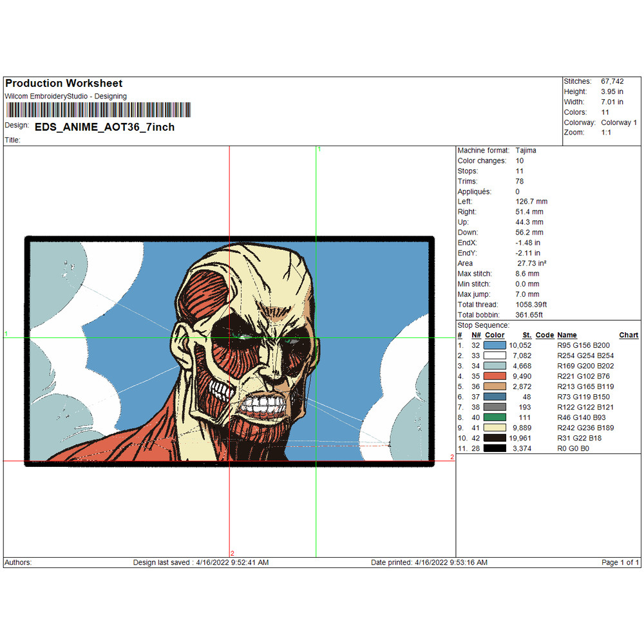The height and width of the screenshot is (644, 644).
Task: Select the gray swatch numbered 38
Action: tap(495, 407)
